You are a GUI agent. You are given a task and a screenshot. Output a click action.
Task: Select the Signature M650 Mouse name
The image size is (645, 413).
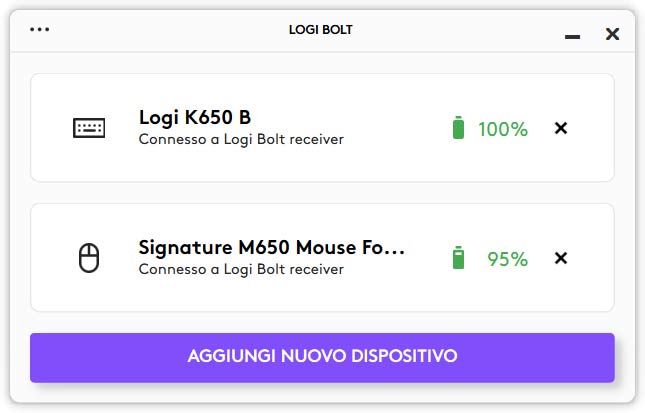262,248
